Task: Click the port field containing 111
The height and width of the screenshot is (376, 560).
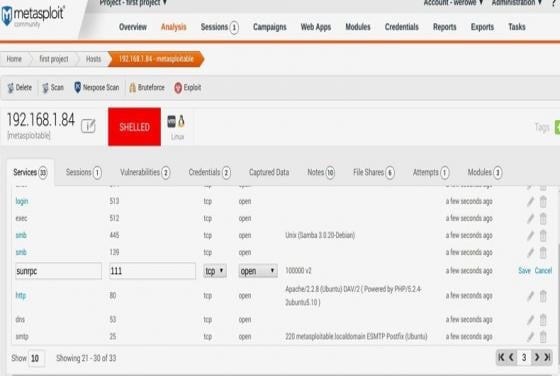Action: [x=152, y=271]
